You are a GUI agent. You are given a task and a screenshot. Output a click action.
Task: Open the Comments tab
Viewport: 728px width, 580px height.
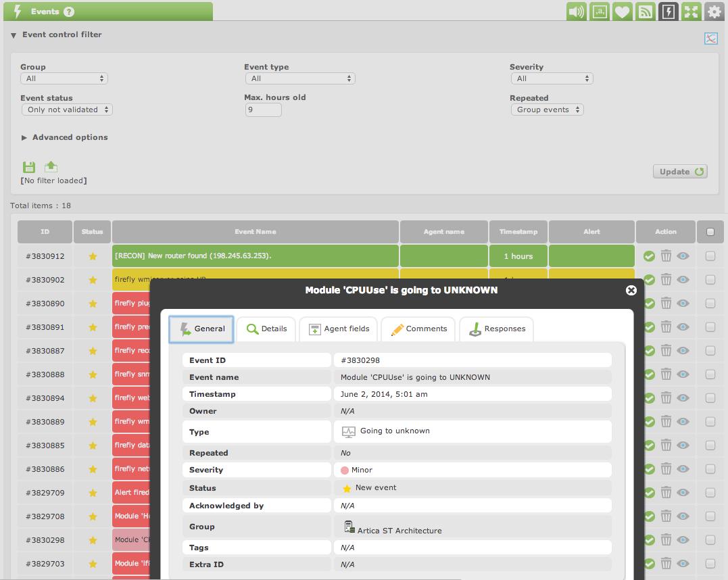pyautogui.click(x=419, y=329)
